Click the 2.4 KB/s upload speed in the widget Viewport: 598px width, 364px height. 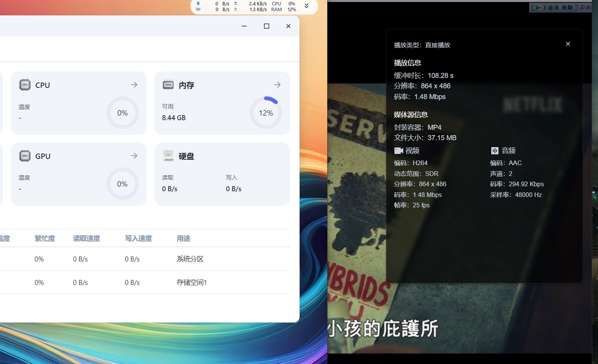click(x=258, y=3)
